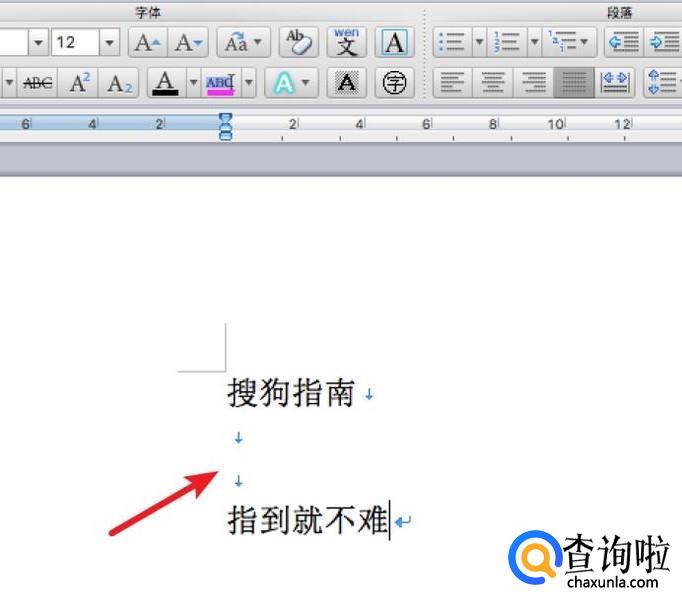682x613 pixels.
Task: Toggle subscript formatting
Action: pos(119,82)
